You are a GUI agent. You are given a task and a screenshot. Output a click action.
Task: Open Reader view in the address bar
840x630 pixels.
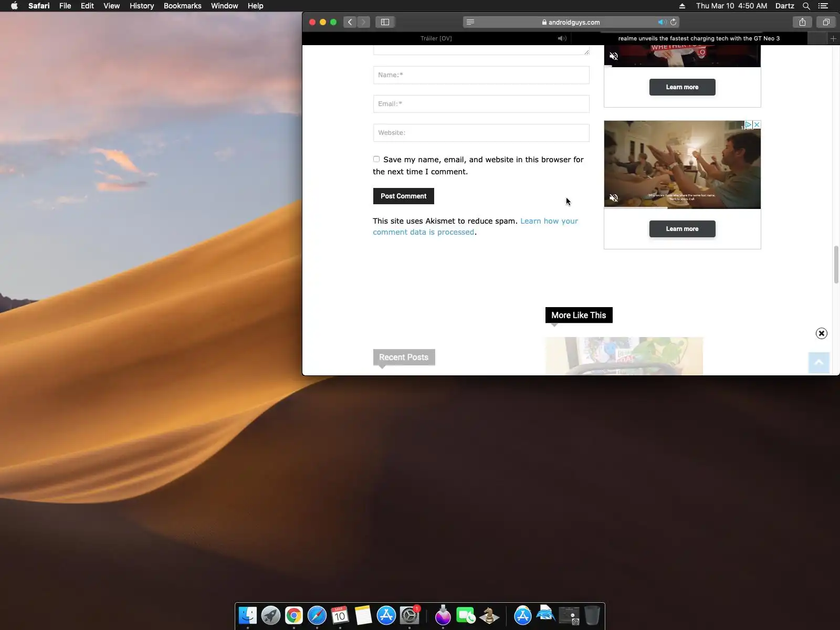(470, 22)
